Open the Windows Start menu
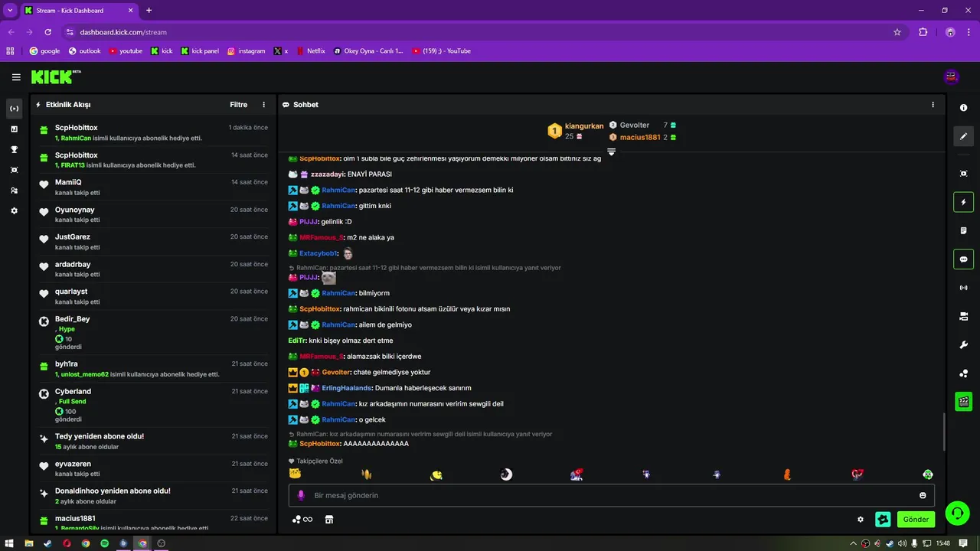The width and height of the screenshot is (980, 551). click(9, 543)
